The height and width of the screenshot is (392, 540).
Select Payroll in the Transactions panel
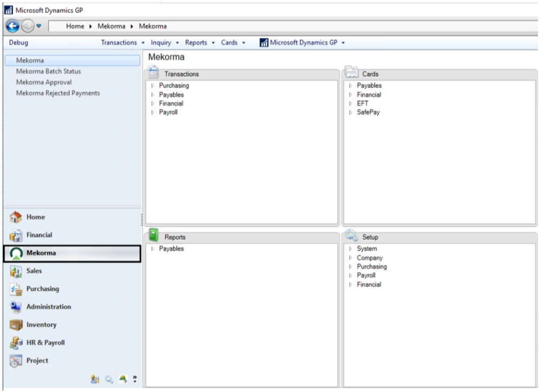(168, 112)
